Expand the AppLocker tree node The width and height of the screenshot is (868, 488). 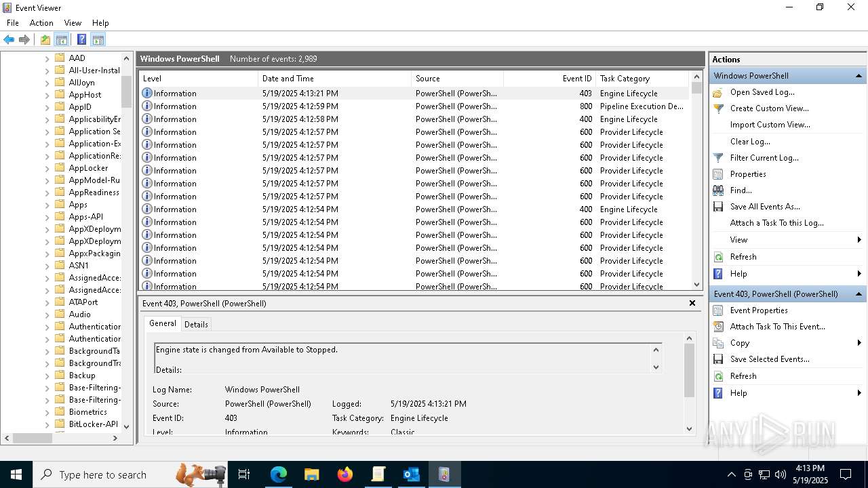[x=47, y=168]
